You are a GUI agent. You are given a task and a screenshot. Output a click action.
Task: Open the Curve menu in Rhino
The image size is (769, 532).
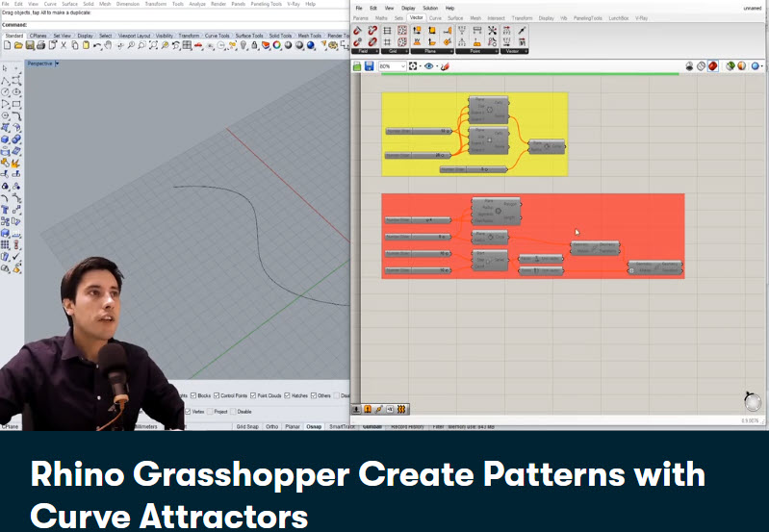[50, 4]
